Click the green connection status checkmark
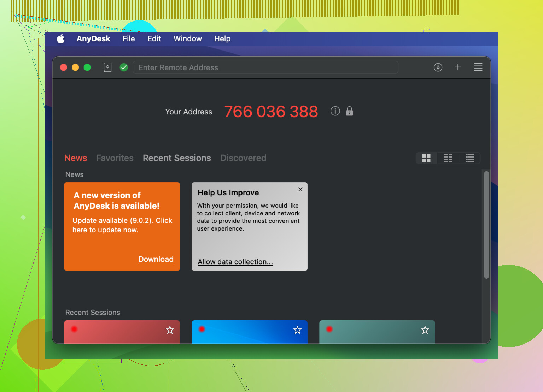This screenshot has width=543, height=392. click(124, 67)
